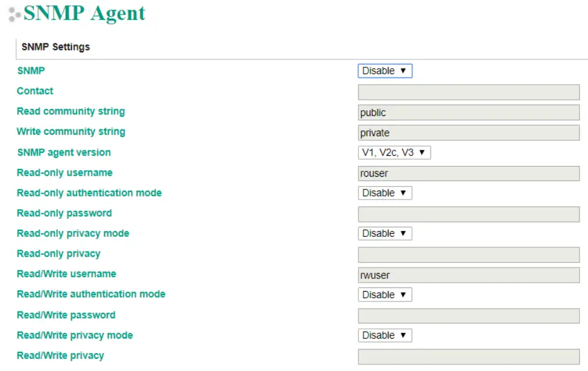Click the Read/Write username label

point(66,274)
